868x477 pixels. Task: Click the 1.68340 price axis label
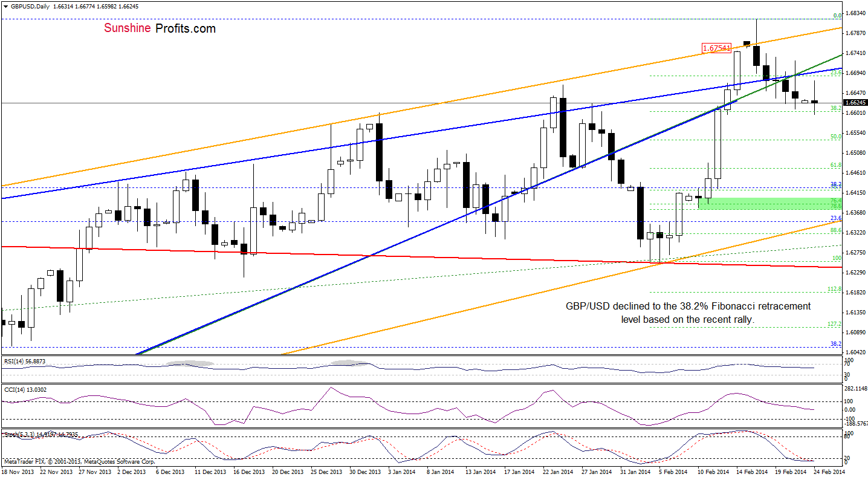pos(856,13)
